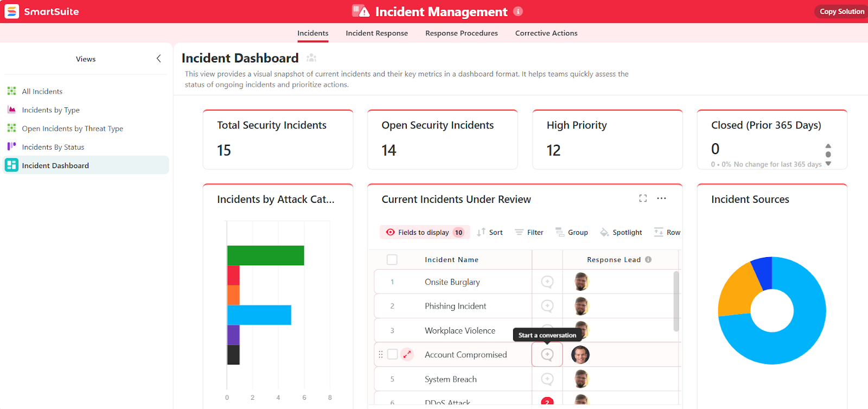The image size is (868, 409).
Task: Go to the Corrective Actions tab
Action: click(x=546, y=33)
